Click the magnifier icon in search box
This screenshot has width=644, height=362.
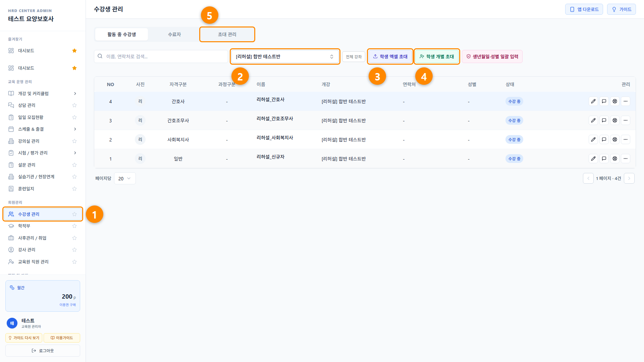(100, 56)
